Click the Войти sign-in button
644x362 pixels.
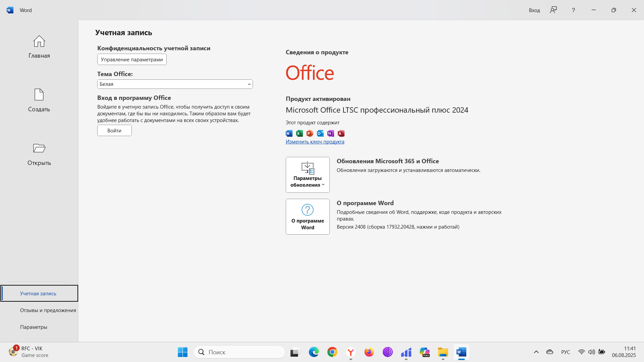pyautogui.click(x=114, y=130)
